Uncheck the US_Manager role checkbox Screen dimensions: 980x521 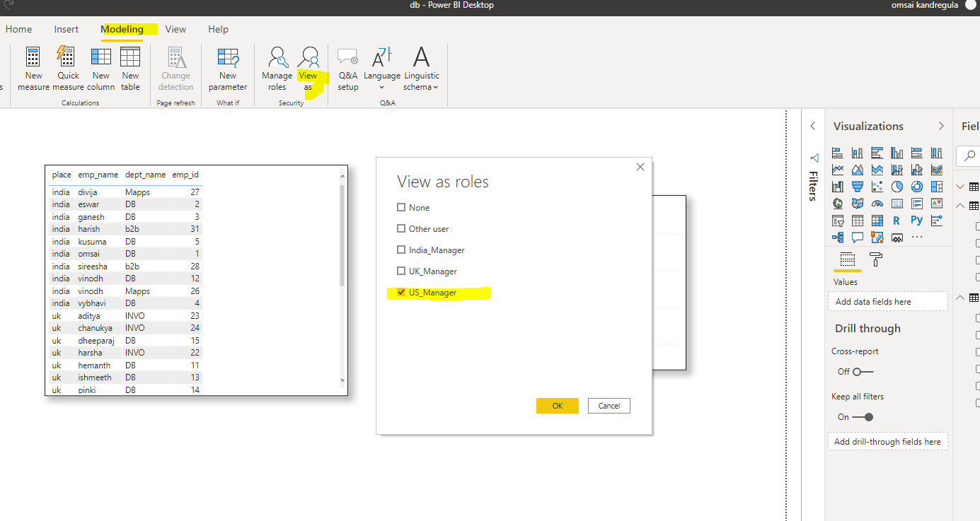click(401, 292)
